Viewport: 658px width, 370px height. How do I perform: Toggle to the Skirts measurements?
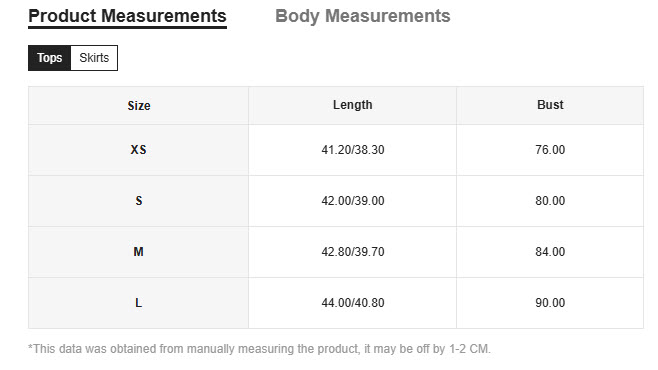pyautogui.click(x=94, y=58)
